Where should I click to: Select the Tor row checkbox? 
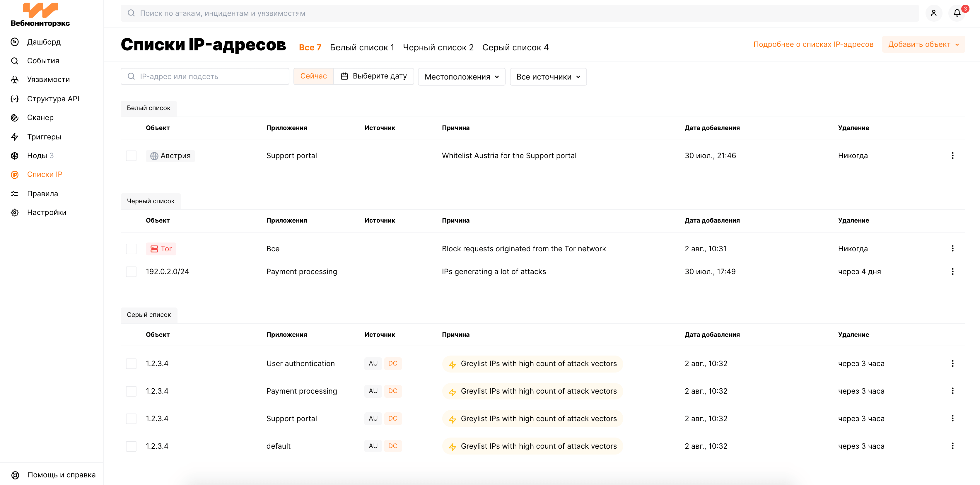(131, 249)
